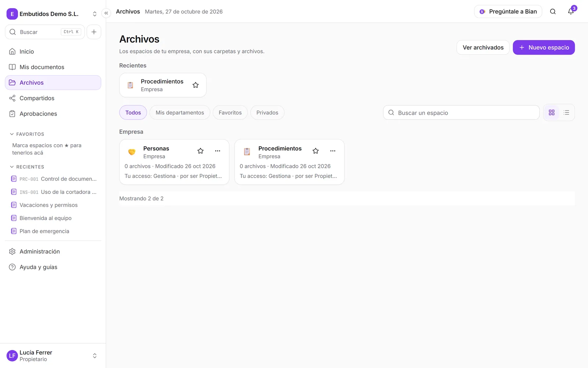Open Bienvenida al equipo recent document
The height and width of the screenshot is (368, 588).
(x=54, y=218)
